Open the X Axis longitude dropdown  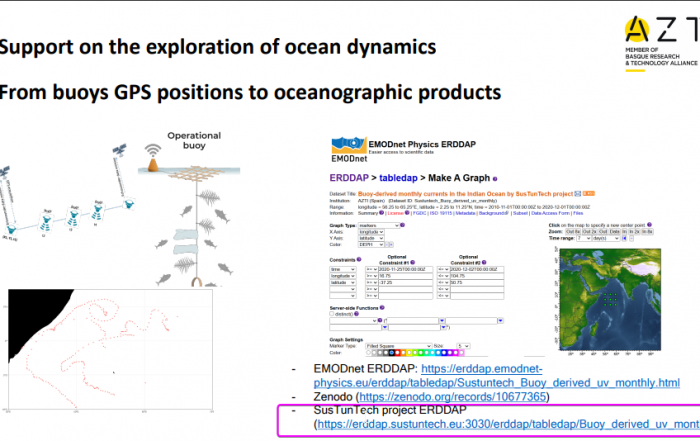pyautogui.click(x=371, y=232)
